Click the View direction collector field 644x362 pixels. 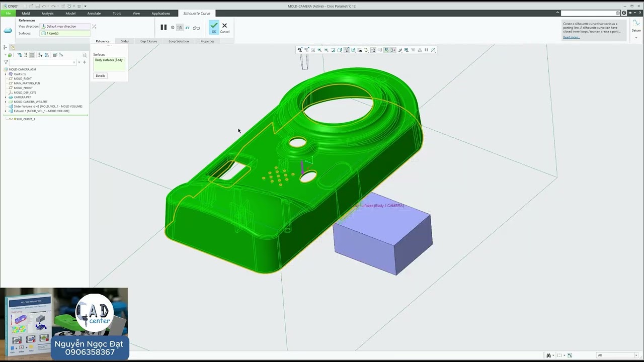65,26
